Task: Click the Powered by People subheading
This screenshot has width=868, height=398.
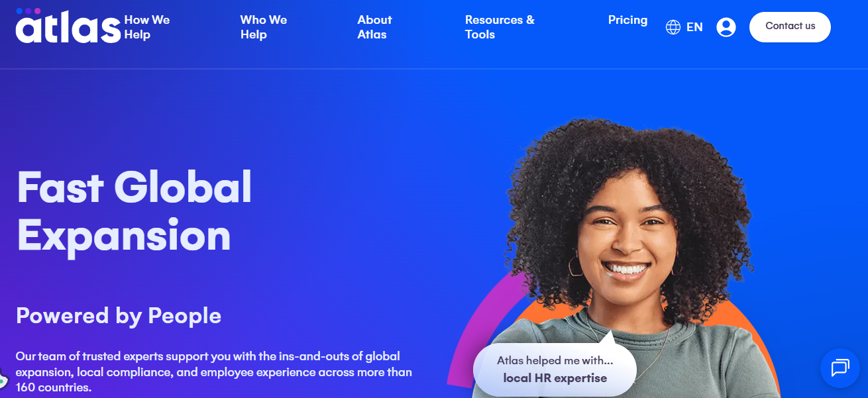Action: (119, 315)
